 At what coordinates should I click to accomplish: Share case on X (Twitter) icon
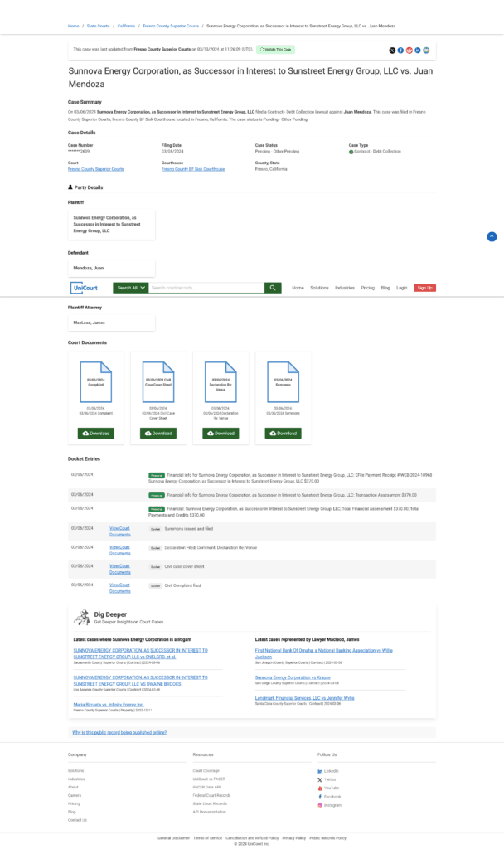[x=392, y=50]
